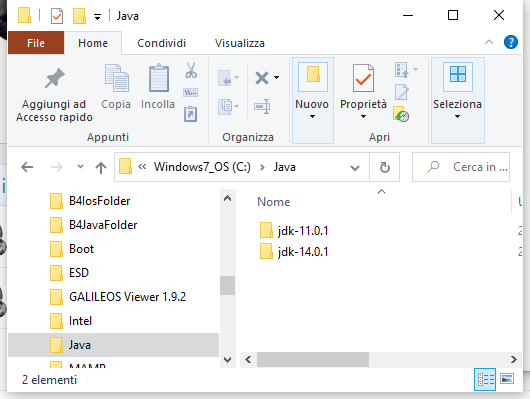The height and width of the screenshot is (399, 530).
Task: Click navigation pane scroll up arrow
Action: [x=227, y=198]
